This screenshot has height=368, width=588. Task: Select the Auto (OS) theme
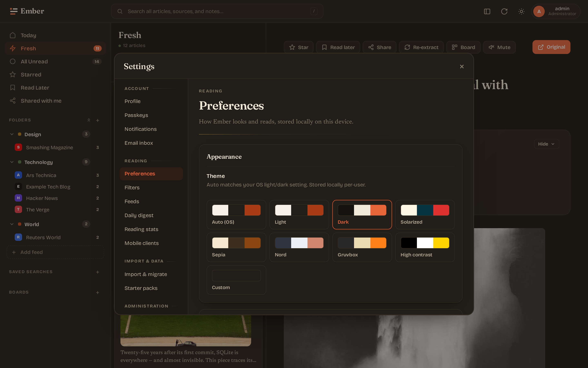[236, 215]
